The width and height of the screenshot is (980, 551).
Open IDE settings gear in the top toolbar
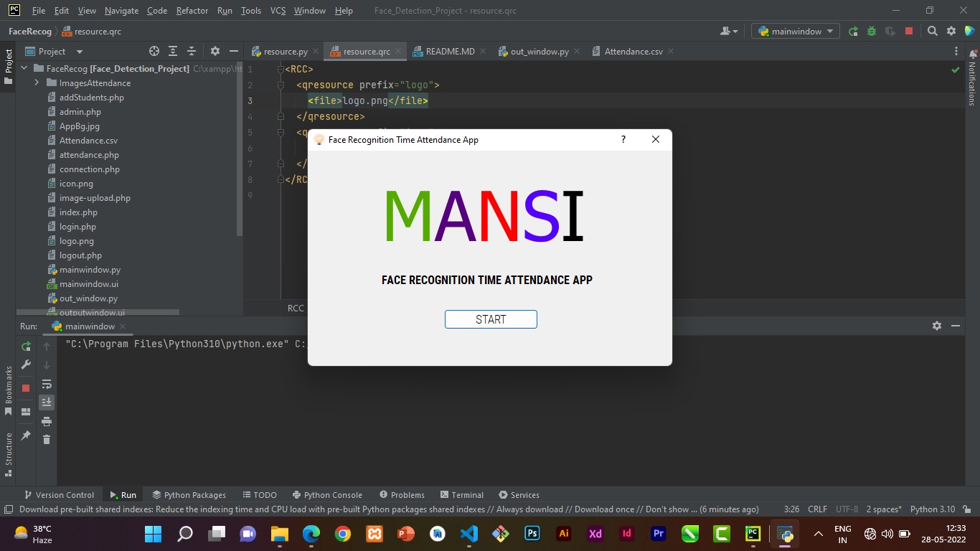(951, 32)
